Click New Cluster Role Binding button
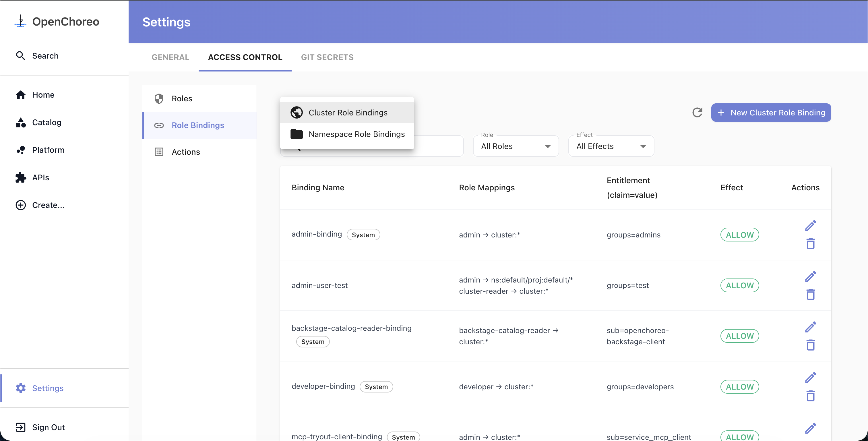Image resolution: width=868 pixels, height=441 pixels. coord(771,112)
